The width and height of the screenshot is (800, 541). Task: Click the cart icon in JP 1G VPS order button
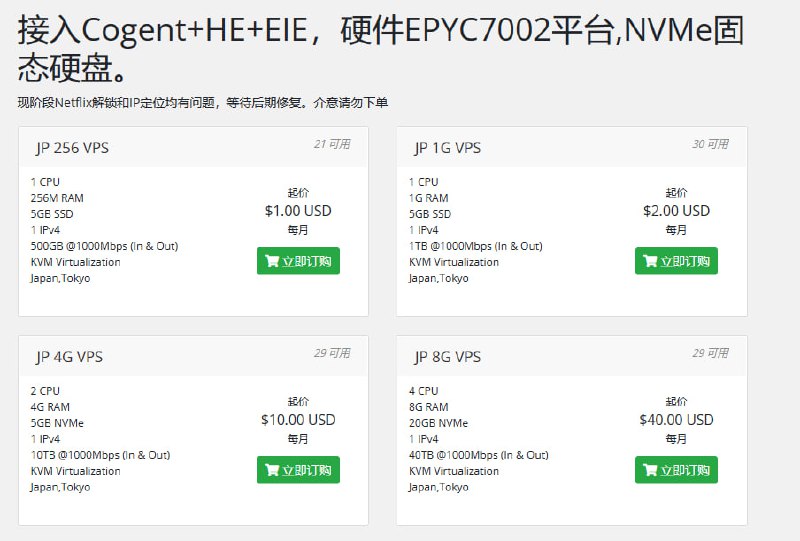[650, 261]
